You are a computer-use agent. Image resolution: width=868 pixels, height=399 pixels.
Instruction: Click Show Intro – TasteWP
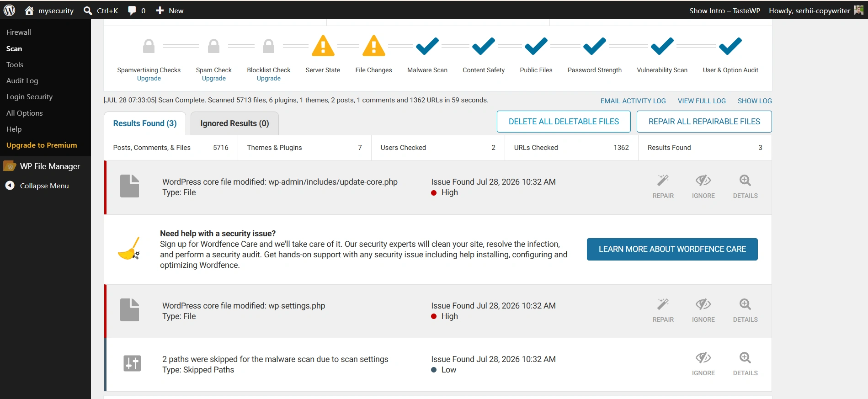coord(725,11)
